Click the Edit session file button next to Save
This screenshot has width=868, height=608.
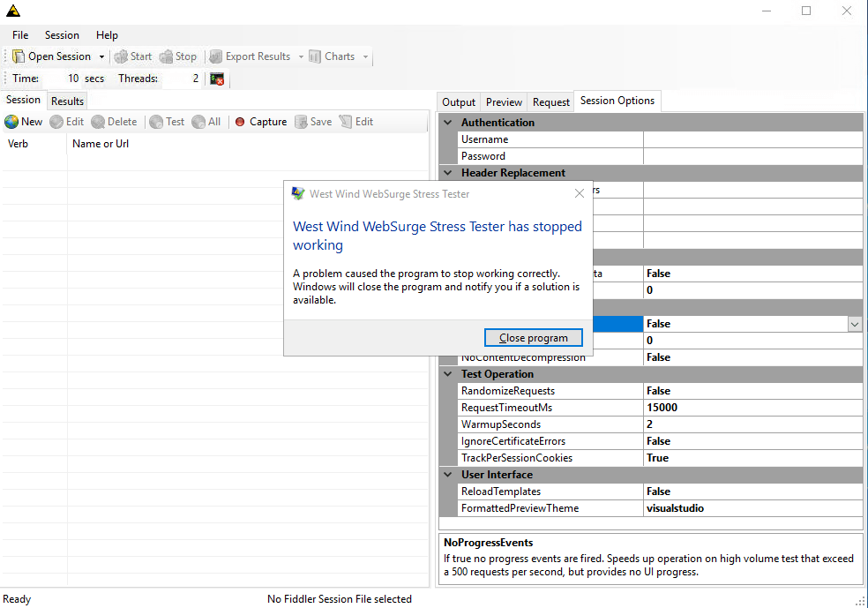(x=356, y=122)
